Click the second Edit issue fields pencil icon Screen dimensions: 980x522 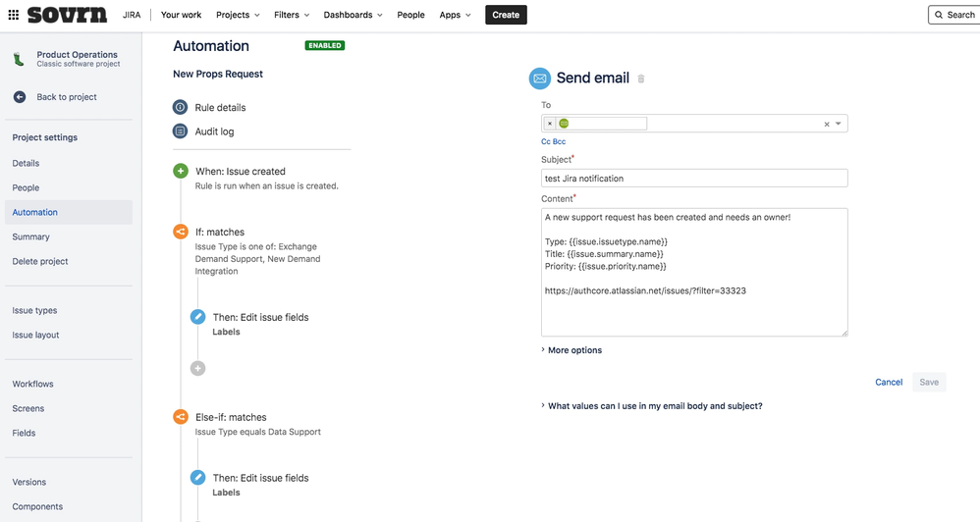[197, 478]
